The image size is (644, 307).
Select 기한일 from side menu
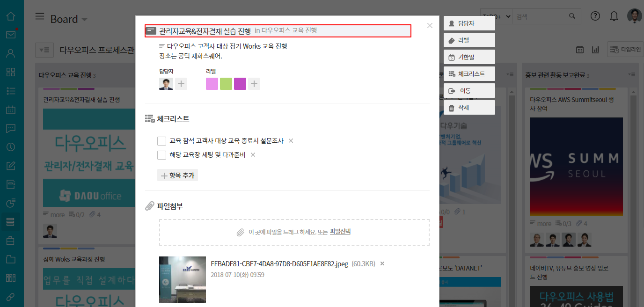pos(469,58)
